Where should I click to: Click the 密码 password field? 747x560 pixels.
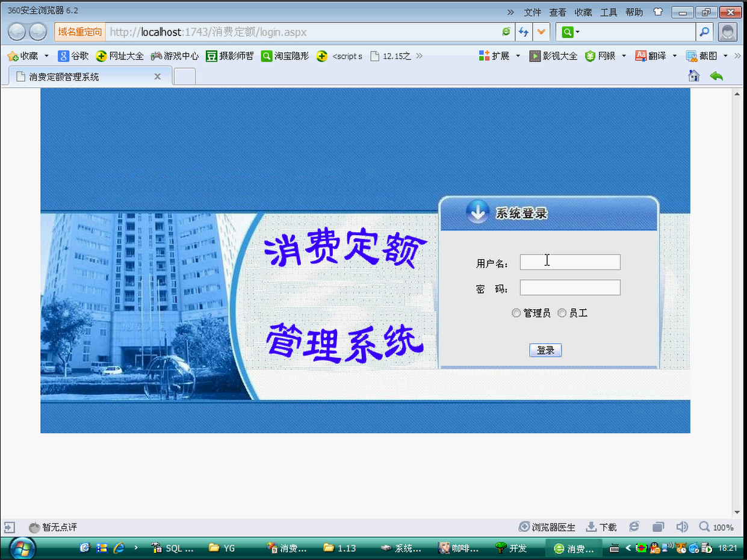click(570, 288)
